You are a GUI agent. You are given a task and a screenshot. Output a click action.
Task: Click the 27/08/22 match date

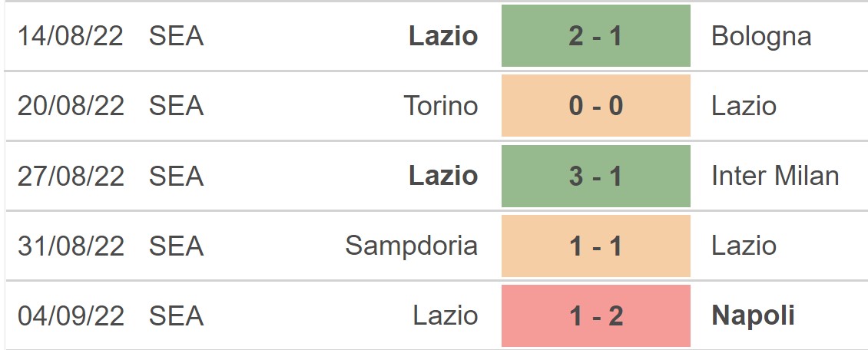pos(71,176)
